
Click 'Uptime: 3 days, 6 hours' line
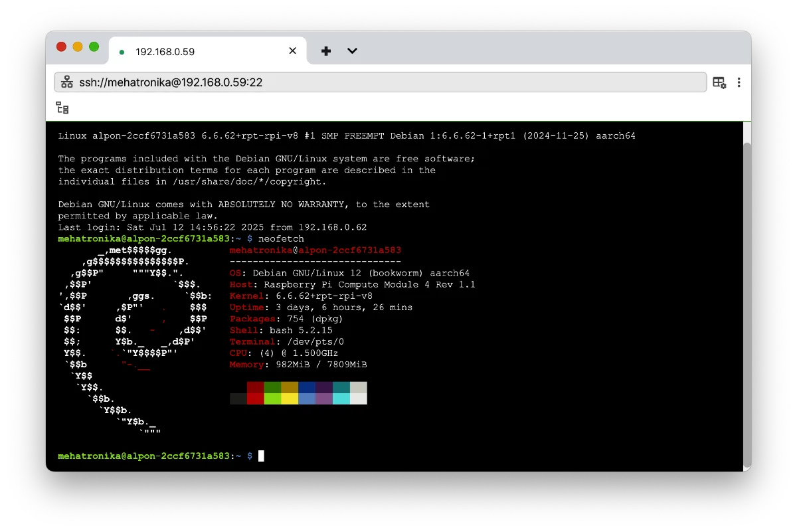321,308
